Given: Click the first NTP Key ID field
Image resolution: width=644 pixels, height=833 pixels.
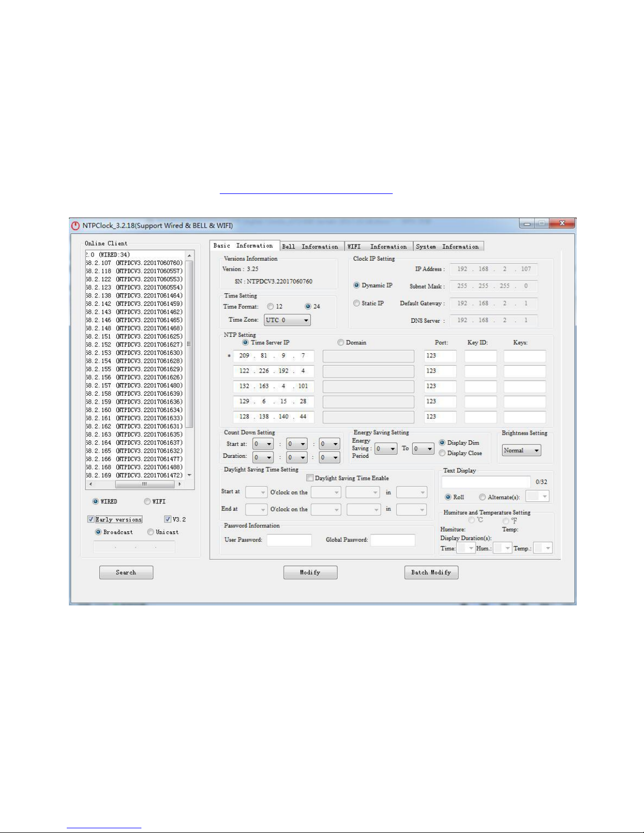Looking at the screenshot, I should (481, 356).
